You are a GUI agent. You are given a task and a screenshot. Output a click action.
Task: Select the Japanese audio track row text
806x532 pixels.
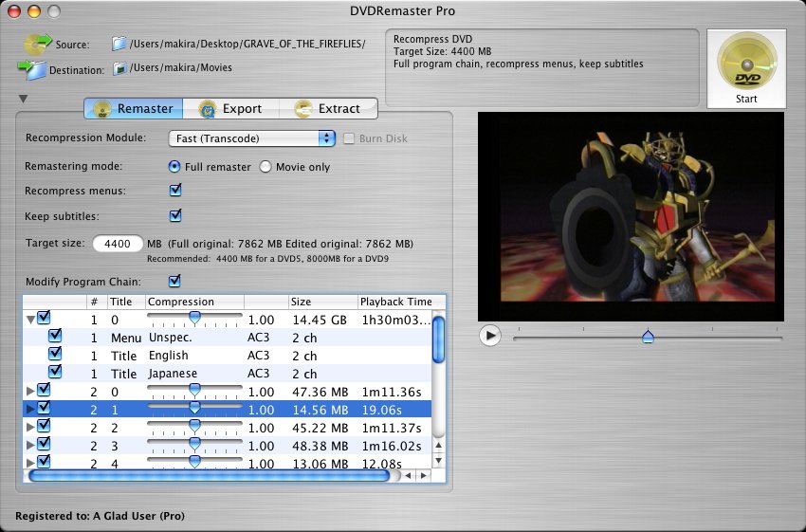pyautogui.click(x=173, y=374)
